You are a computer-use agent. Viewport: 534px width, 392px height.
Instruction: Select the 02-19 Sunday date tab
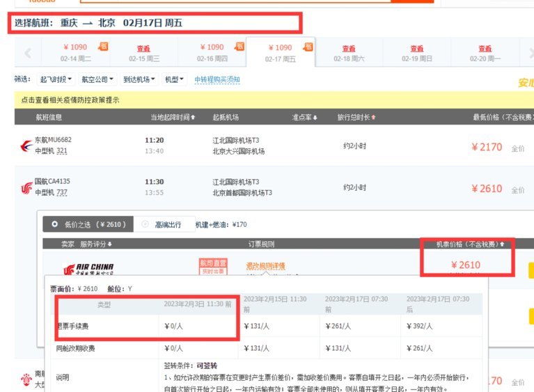(417, 52)
